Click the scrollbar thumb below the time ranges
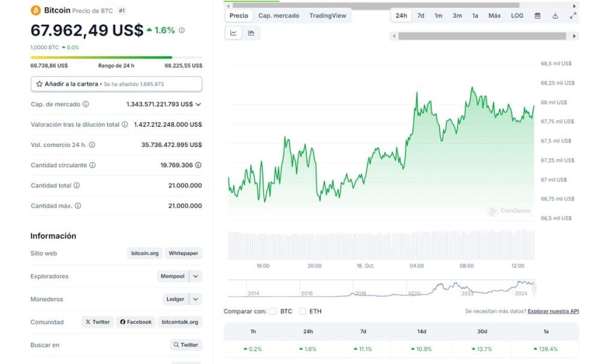Viewport: 614px width, 364px height. [x=482, y=36]
